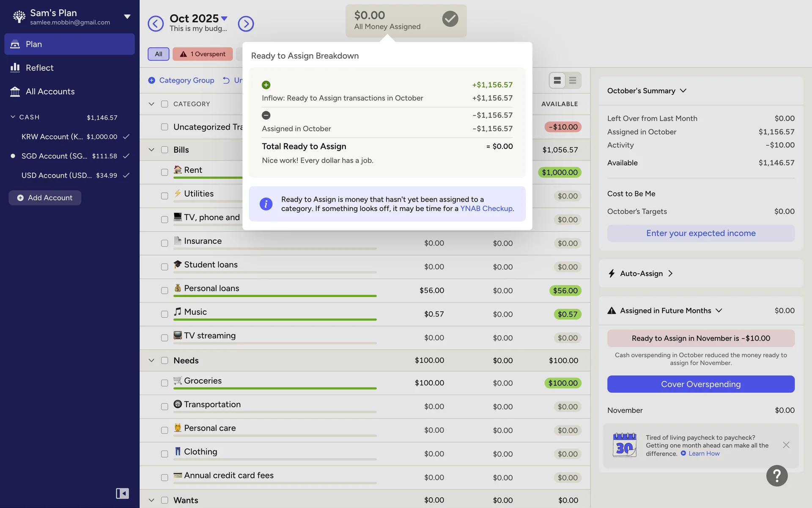The image size is (812, 508).
Task: Tick the Personal loans checkbox
Action: (x=165, y=291)
